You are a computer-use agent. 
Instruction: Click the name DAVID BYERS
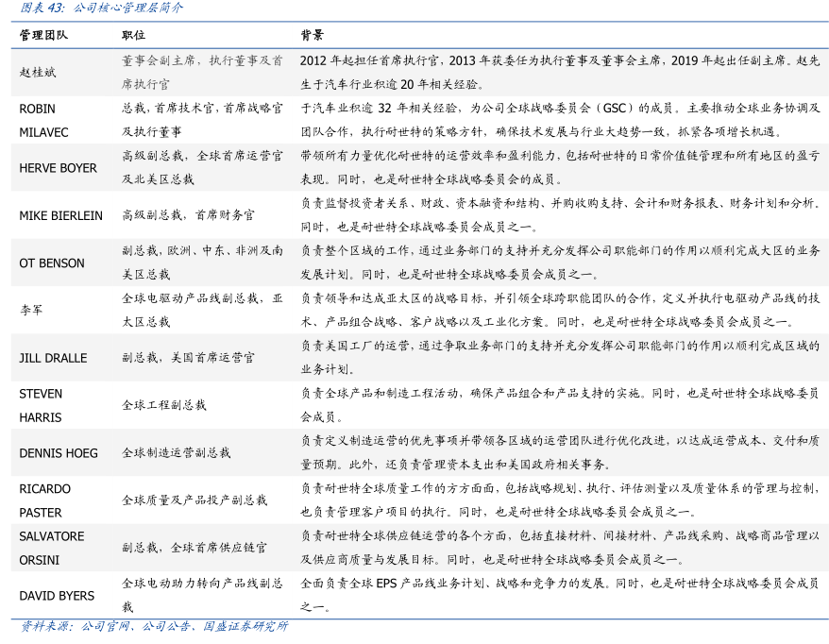click(x=57, y=596)
